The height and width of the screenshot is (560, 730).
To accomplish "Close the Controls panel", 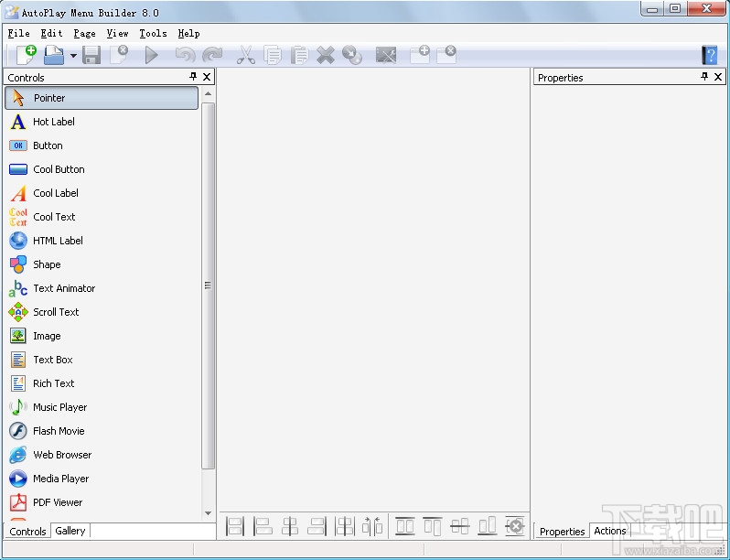I will coord(207,77).
